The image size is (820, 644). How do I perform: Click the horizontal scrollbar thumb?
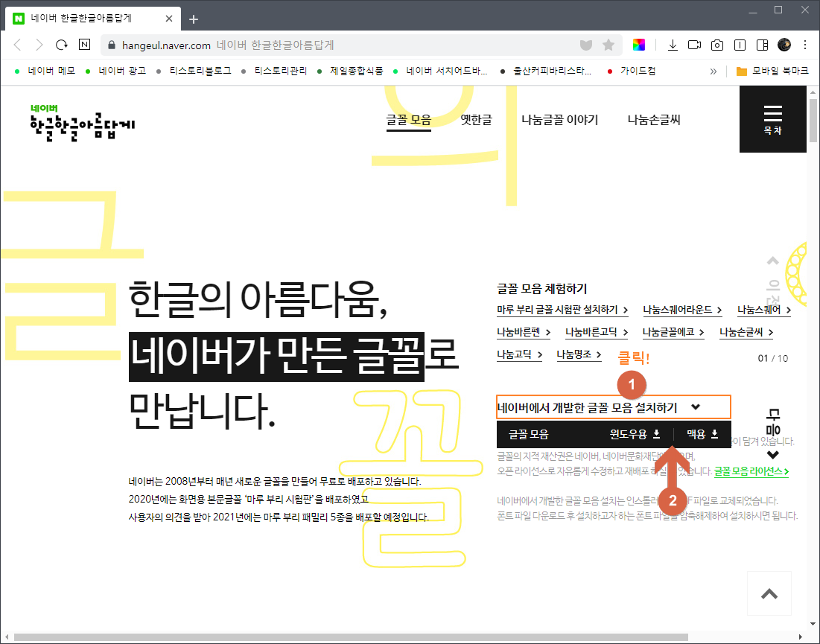coord(350,638)
